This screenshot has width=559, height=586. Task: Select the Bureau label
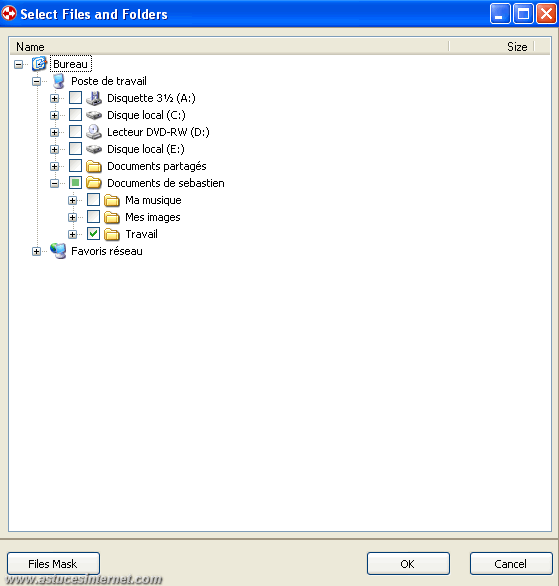point(70,64)
